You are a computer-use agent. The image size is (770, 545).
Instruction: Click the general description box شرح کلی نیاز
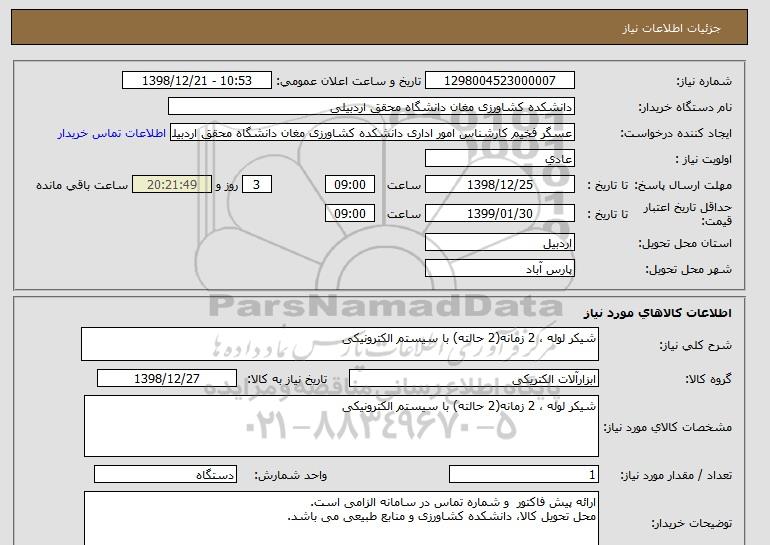pos(340,344)
